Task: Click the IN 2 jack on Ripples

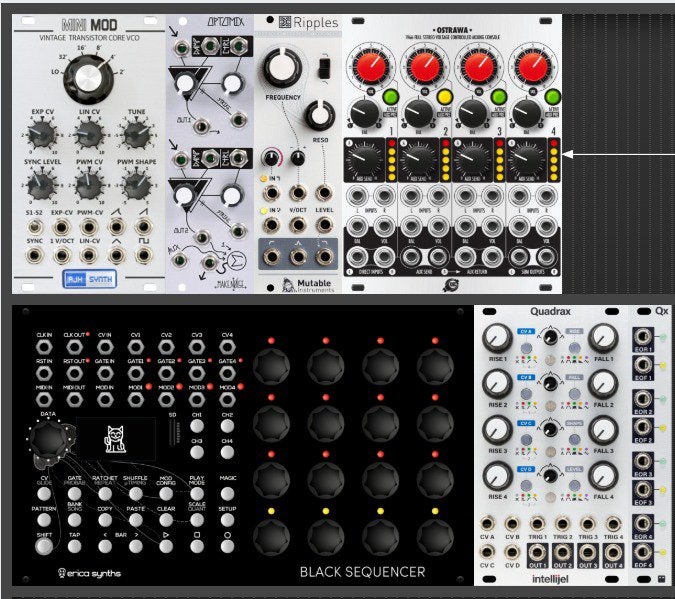Action: point(271,225)
